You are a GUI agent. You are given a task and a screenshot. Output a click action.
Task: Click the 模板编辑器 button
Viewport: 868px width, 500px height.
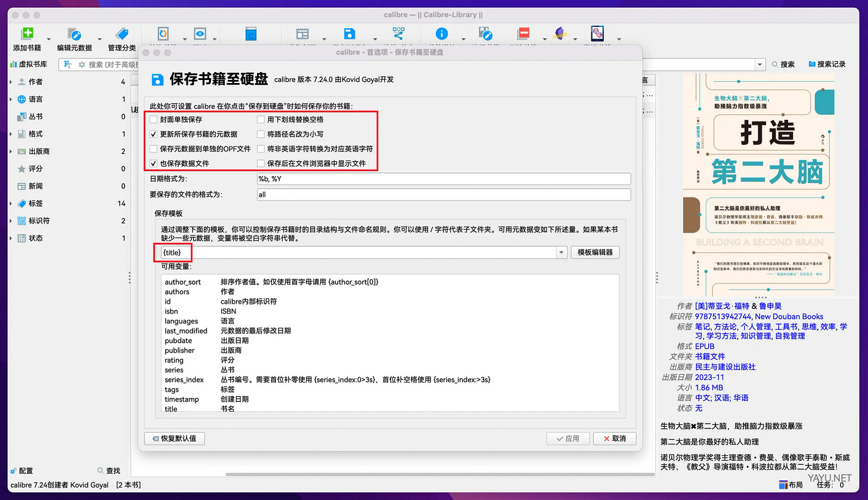pyautogui.click(x=596, y=252)
